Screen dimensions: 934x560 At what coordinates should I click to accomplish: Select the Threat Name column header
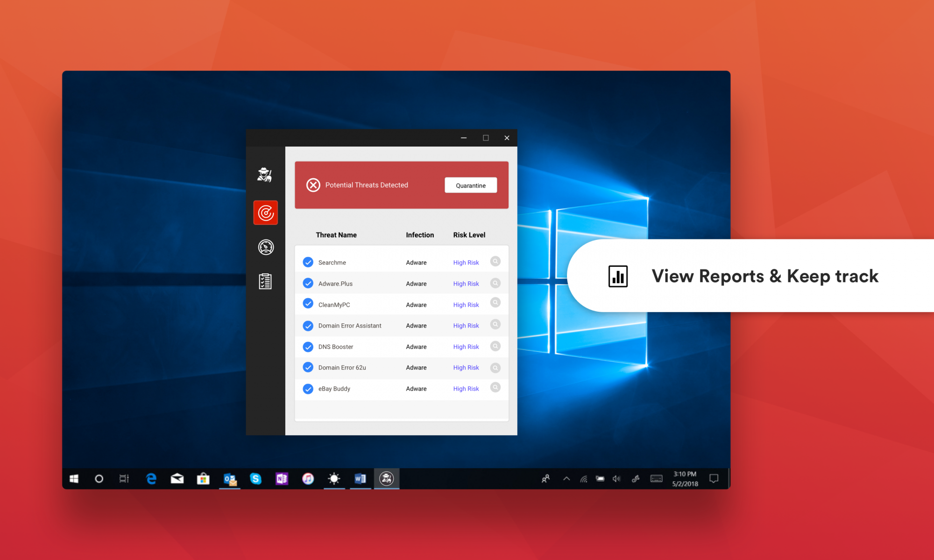click(x=336, y=235)
